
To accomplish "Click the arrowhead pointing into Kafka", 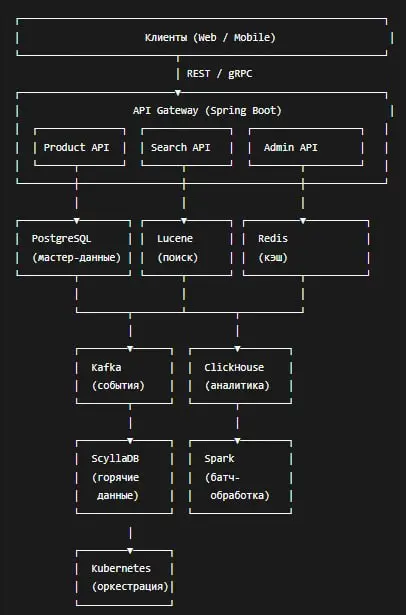I will [x=130, y=349].
